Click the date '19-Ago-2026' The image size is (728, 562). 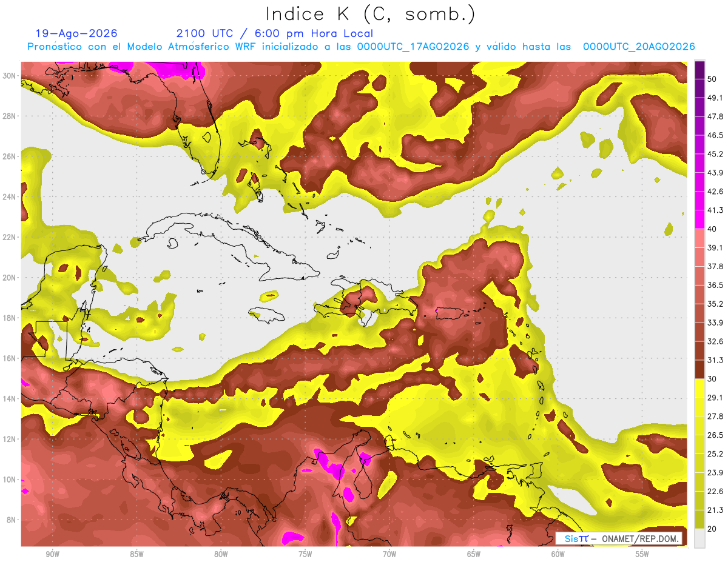pos(76,33)
